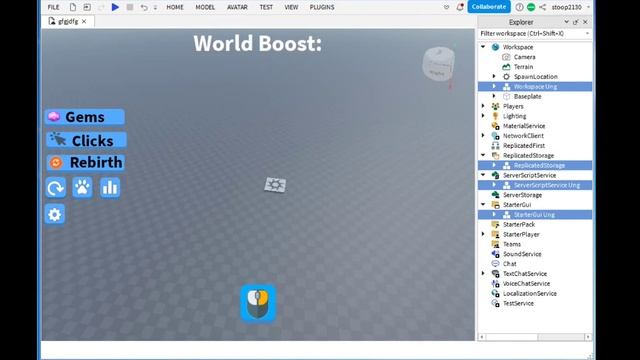The height and width of the screenshot is (360, 640).
Task: Click the Baseplate part icon in Explorer
Action: pos(507,96)
